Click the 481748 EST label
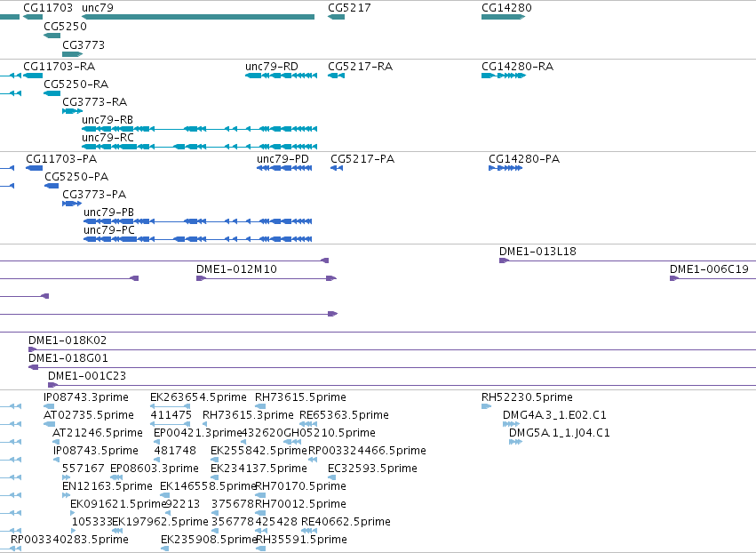Viewport: 756px width, 553px height. pos(175,451)
